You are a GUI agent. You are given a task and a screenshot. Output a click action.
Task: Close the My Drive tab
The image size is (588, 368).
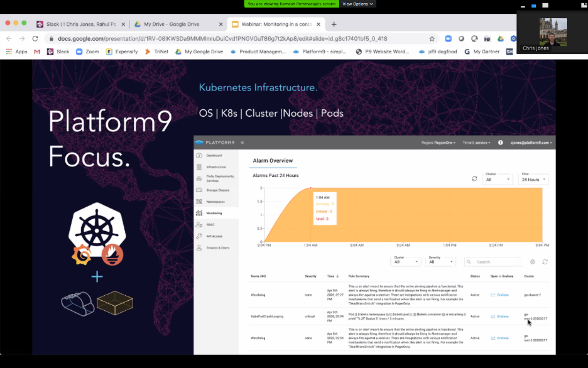[x=220, y=24]
